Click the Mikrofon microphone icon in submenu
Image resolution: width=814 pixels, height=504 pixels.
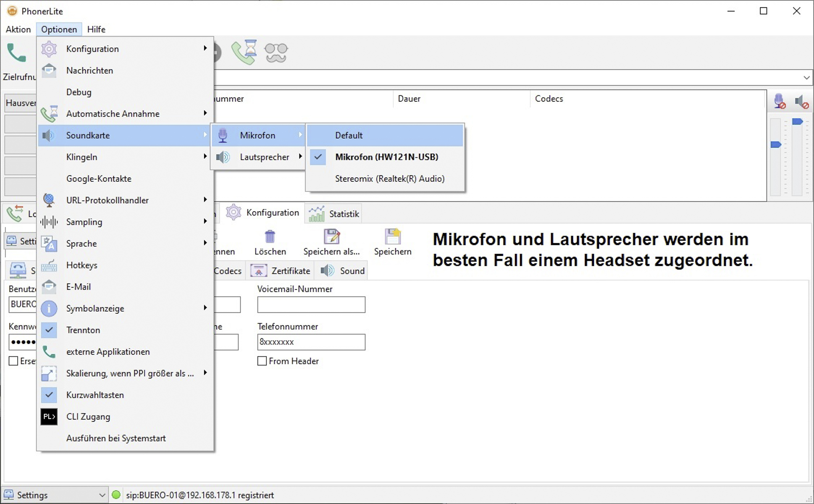[x=223, y=135]
